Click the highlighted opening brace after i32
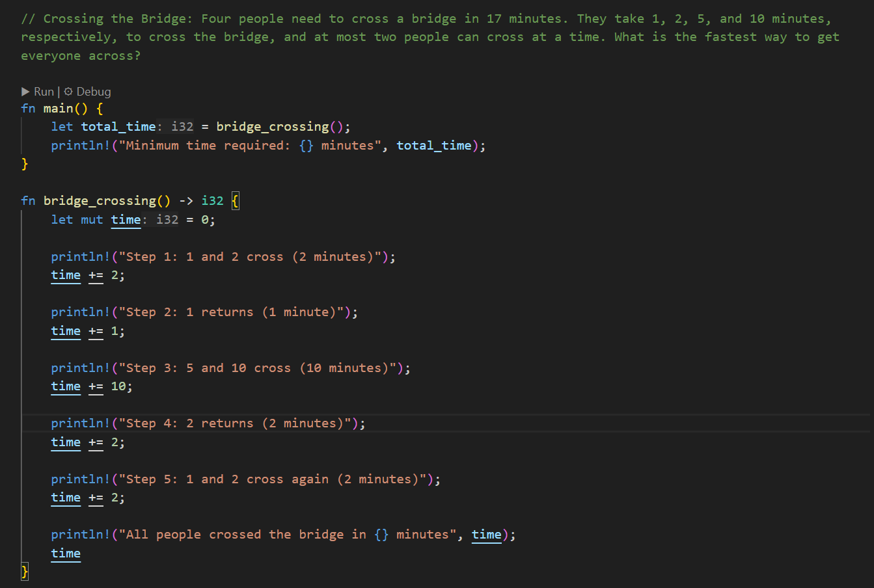 pos(236,201)
